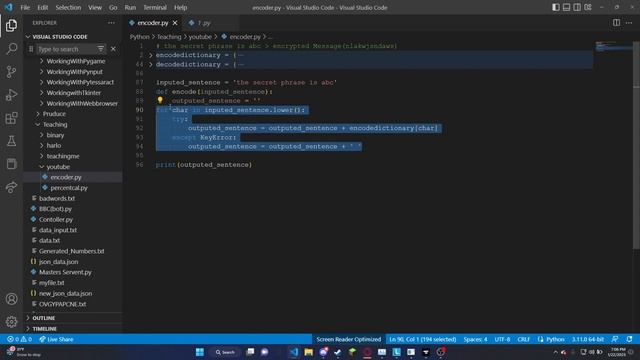Viewport: 640px width, 360px height.
Task: Click the split editor right icon
Action: coord(616,23)
